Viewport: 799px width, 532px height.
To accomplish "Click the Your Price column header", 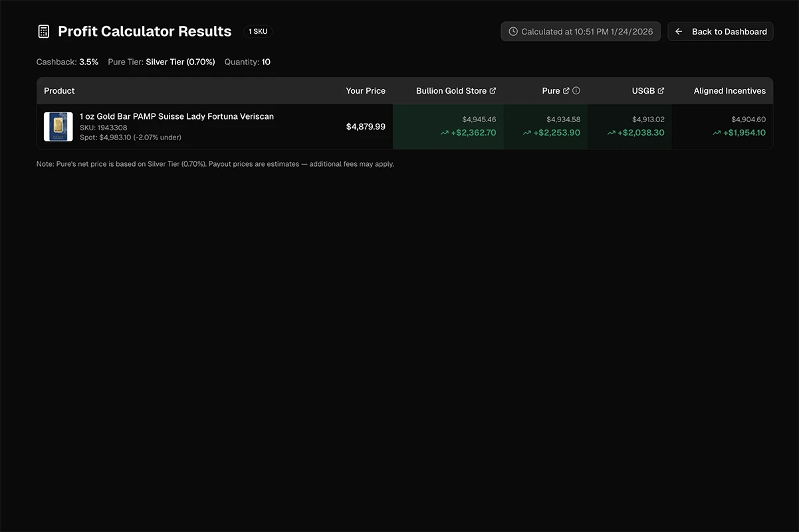I will click(365, 90).
